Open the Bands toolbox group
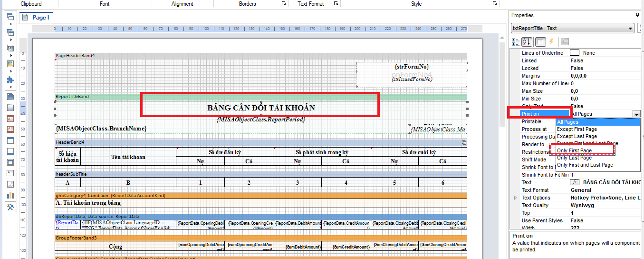The height and width of the screenshot is (259, 644). click(10, 17)
